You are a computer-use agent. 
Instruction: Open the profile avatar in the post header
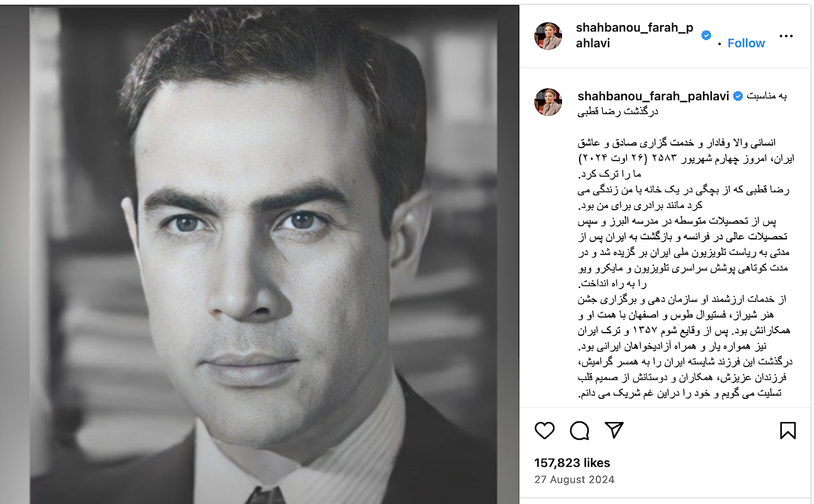(x=548, y=36)
